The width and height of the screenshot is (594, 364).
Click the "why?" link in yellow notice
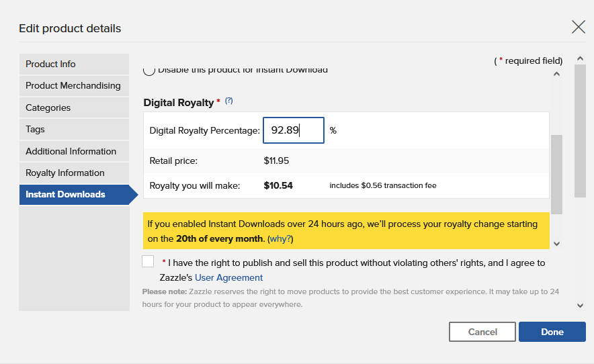click(280, 238)
